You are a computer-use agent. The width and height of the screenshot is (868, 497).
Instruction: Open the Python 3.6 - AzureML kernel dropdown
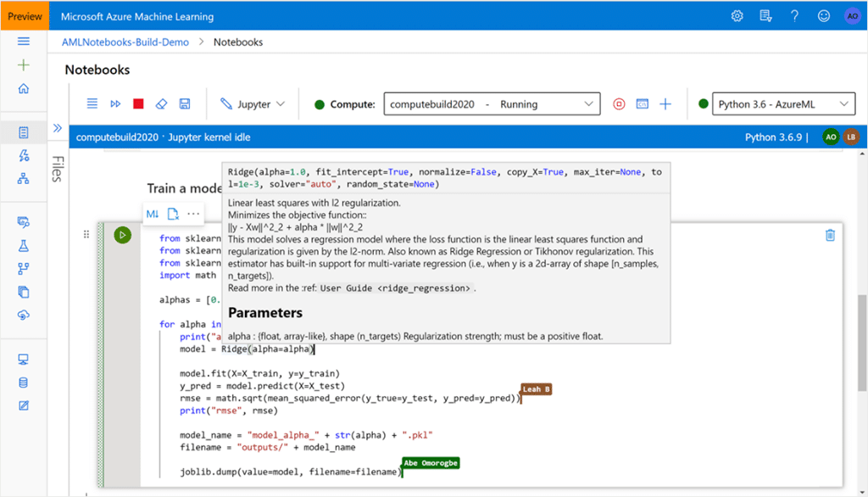tap(783, 104)
